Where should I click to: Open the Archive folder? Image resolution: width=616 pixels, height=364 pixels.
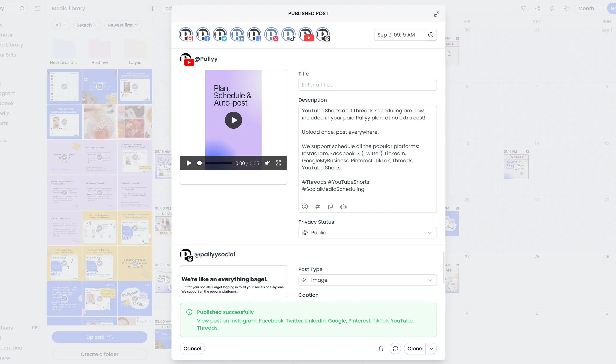coord(100,51)
